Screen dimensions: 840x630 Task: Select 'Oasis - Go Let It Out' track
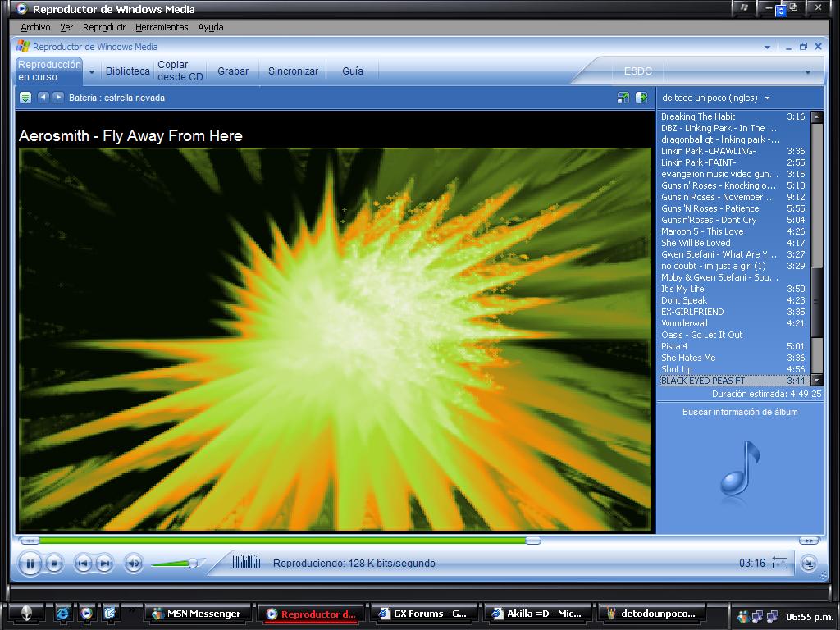point(733,335)
